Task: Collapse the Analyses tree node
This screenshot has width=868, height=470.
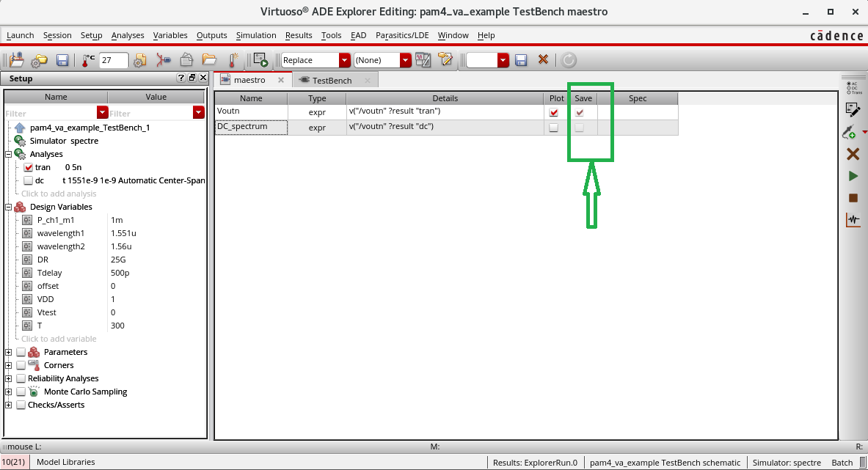Action: pos(8,154)
